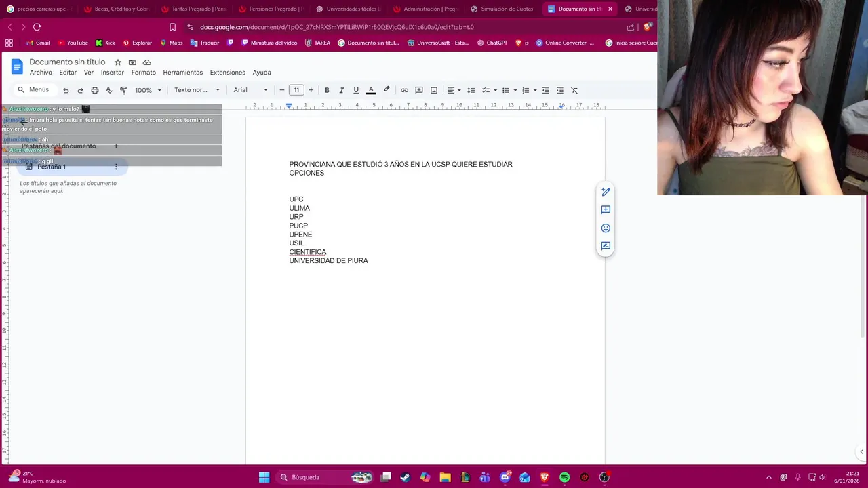Open line and paragraph spacing options
This screenshot has height=488, width=868.
pos(471,90)
